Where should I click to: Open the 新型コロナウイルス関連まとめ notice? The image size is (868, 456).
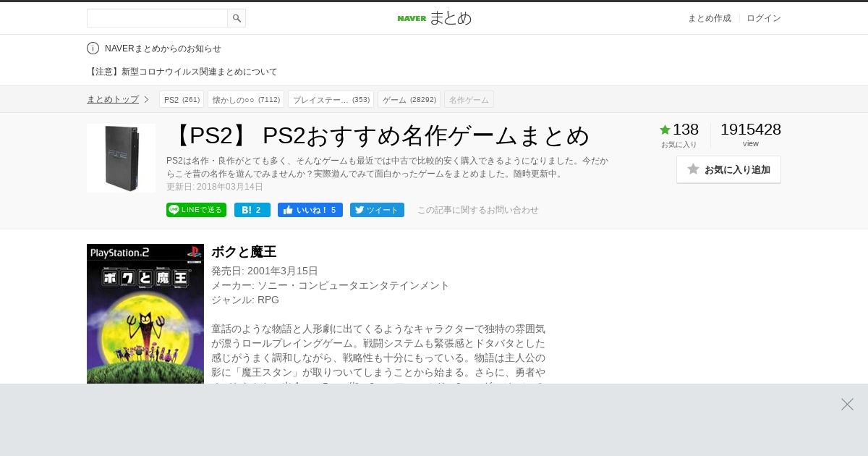(182, 72)
